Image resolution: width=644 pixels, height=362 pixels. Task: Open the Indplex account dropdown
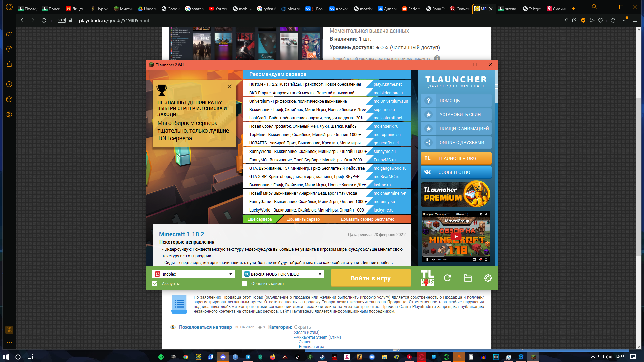[x=194, y=274]
